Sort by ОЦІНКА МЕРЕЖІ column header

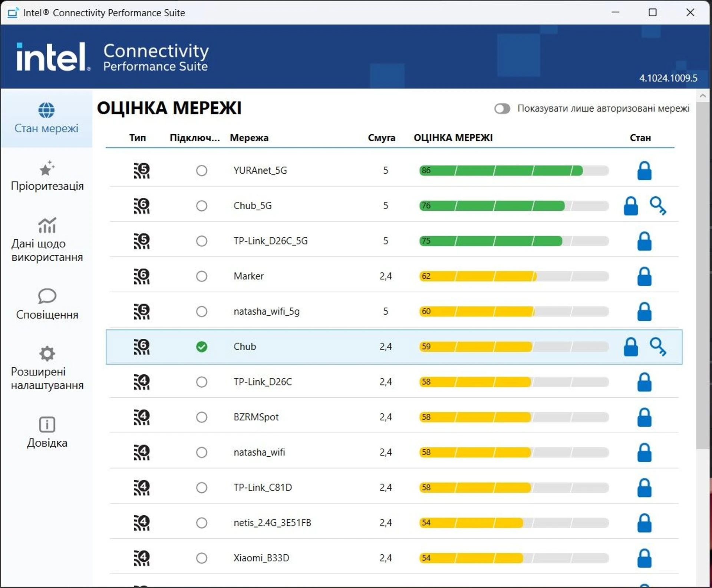click(453, 138)
